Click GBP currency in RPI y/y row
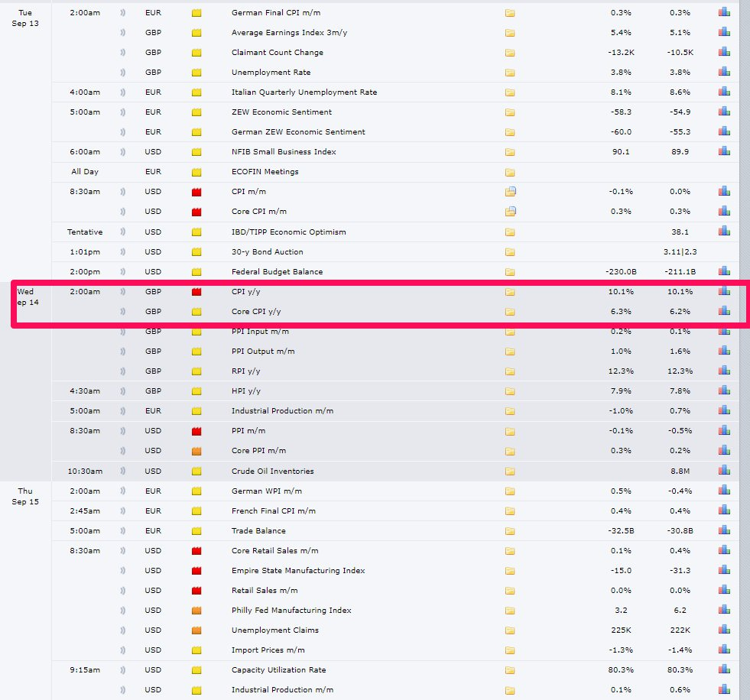 tap(153, 371)
